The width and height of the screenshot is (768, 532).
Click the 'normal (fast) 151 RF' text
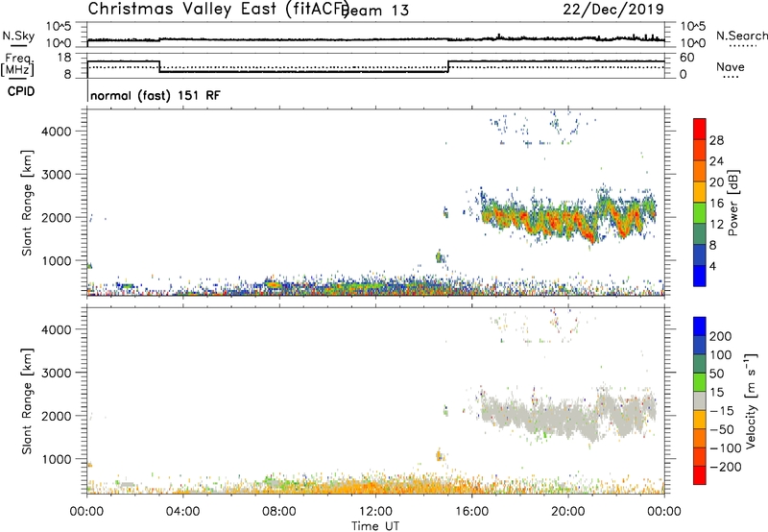pos(156,95)
